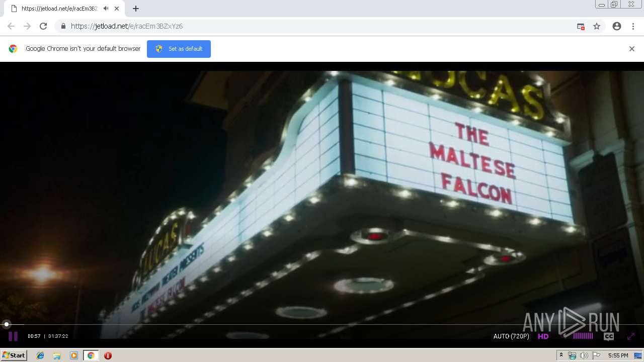Click Set as default button
Viewport: 644px width, 362px height.
(x=179, y=49)
